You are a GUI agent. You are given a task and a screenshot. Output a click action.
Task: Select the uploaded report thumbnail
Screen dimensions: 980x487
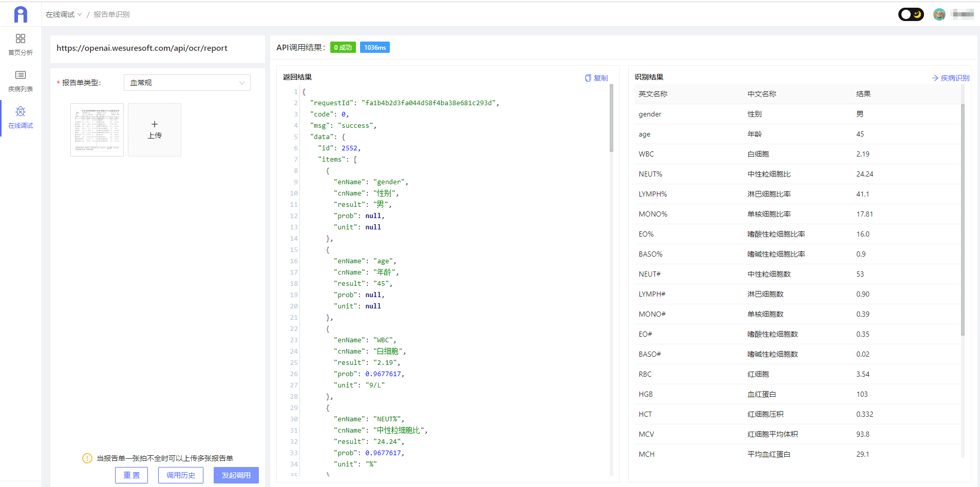pyautogui.click(x=97, y=130)
